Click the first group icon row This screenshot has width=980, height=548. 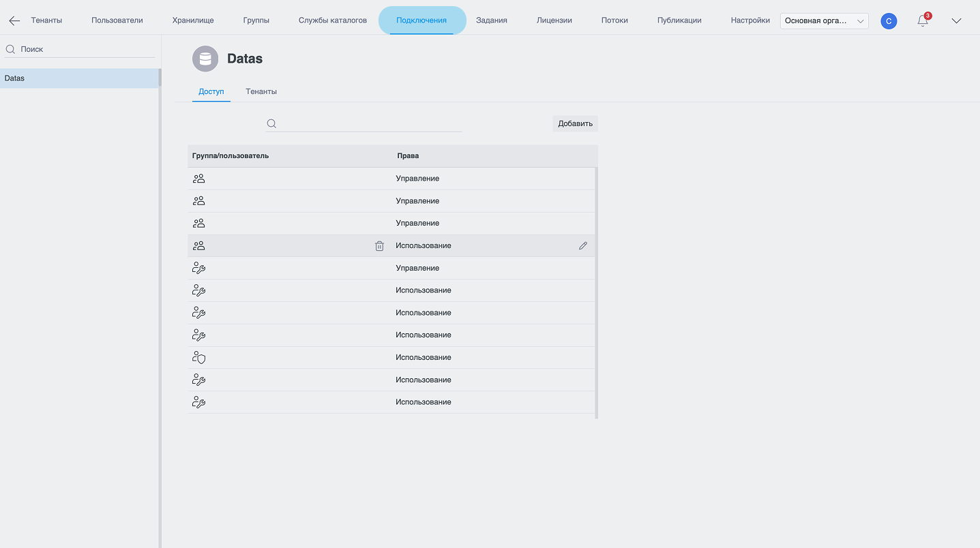[391, 179]
